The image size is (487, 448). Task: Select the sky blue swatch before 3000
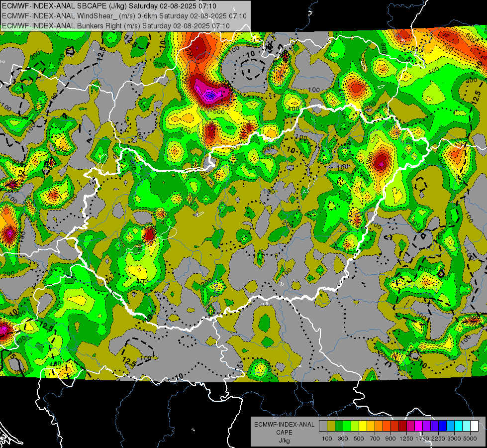[x=450, y=426]
